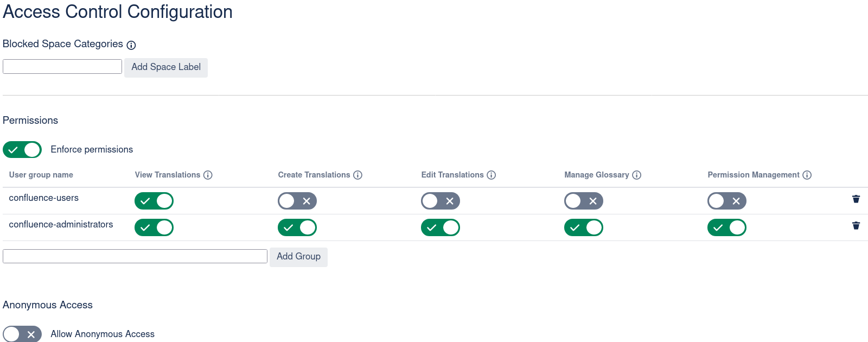Turn off Manage Glossary for confluence-administrators
The image size is (868, 342).
tap(583, 227)
